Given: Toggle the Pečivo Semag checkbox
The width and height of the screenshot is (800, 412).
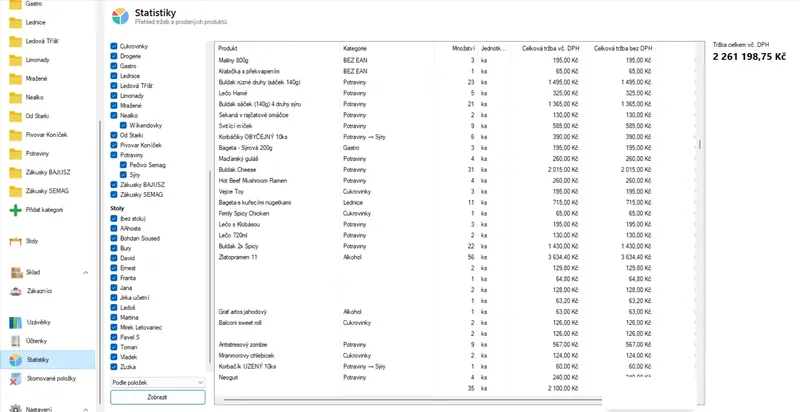Looking at the screenshot, I should (x=123, y=165).
